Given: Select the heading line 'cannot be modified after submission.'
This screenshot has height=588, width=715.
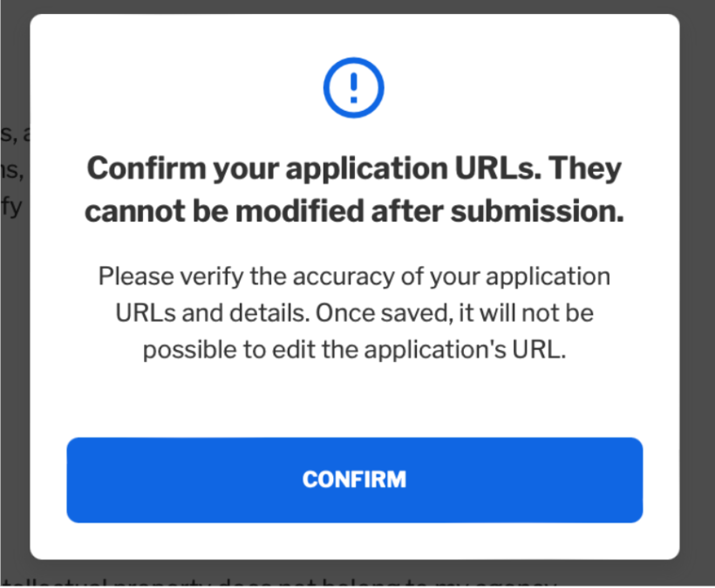Looking at the screenshot, I should tap(354, 211).
